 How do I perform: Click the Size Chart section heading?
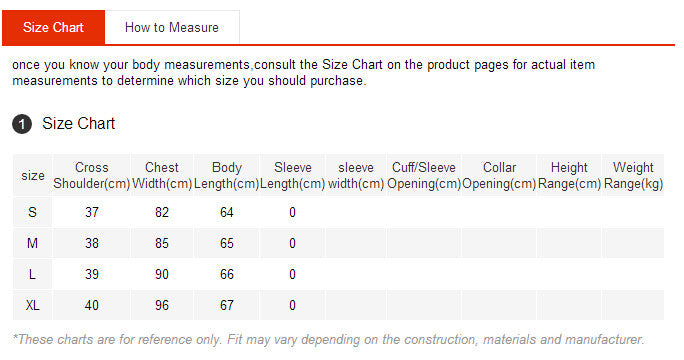(x=79, y=123)
